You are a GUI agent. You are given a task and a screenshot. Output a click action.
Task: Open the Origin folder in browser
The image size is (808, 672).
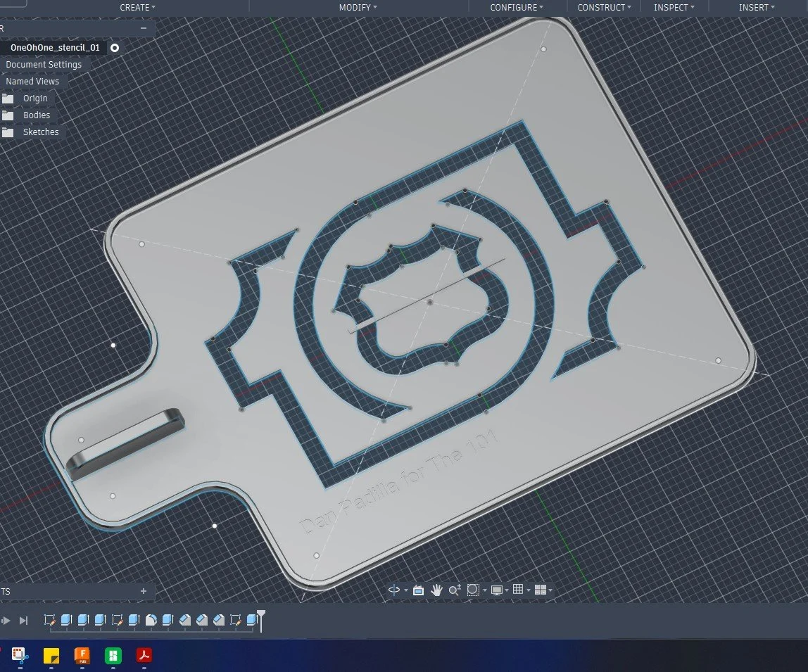tap(35, 98)
